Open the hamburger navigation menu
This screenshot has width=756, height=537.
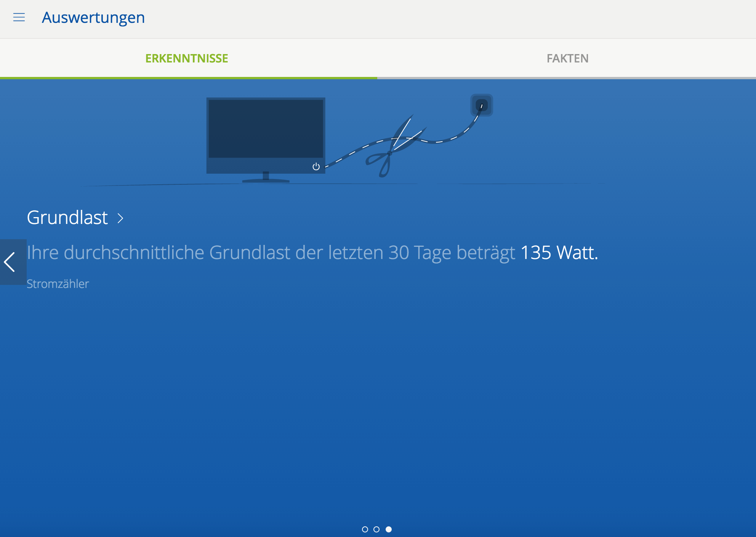coord(19,18)
